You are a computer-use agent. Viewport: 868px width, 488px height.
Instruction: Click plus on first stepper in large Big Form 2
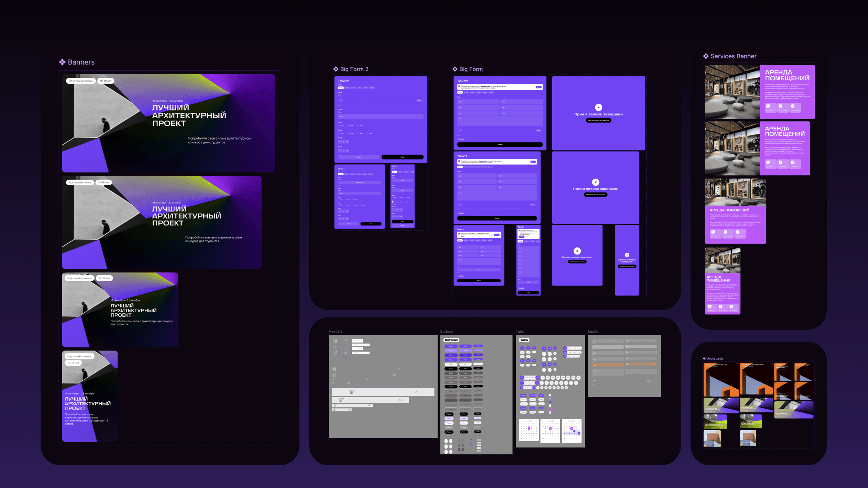[x=348, y=142]
